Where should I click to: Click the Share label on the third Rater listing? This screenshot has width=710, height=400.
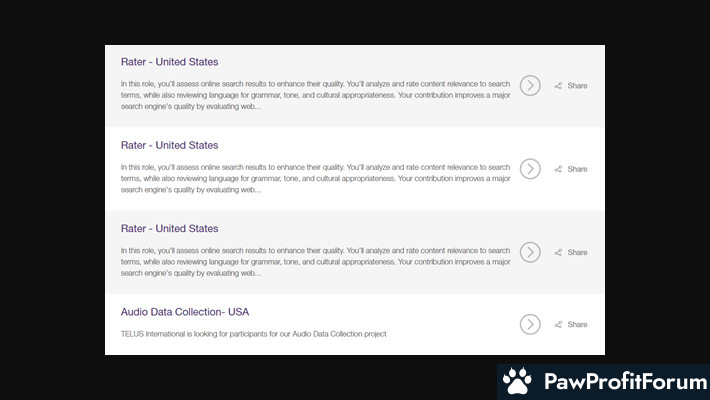[577, 252]
